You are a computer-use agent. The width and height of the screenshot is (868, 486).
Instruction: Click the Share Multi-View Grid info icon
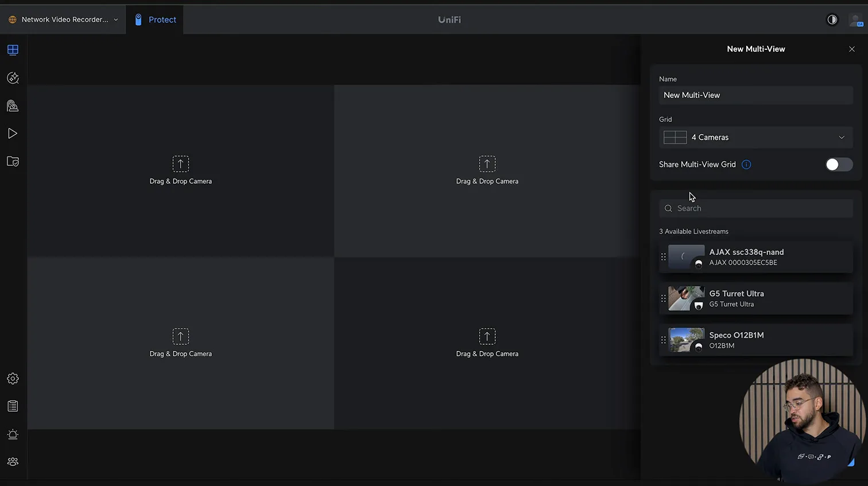click(746, 165)
